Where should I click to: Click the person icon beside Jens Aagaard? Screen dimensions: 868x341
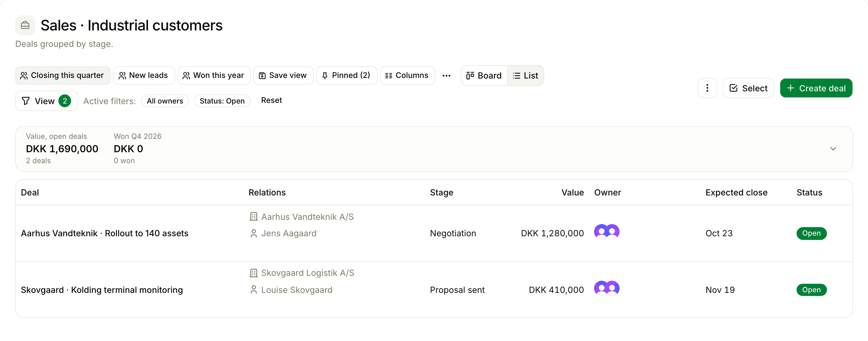click(253, 234)
